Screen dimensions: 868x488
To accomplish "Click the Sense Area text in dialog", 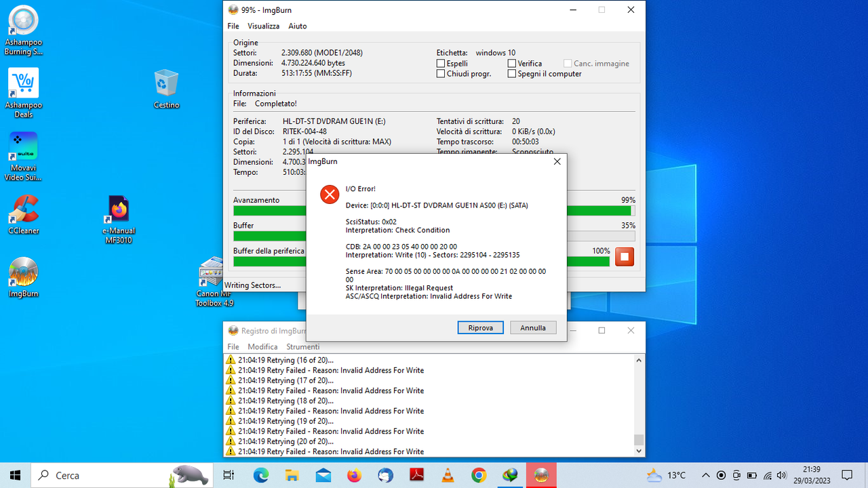I will coord(446,275).
